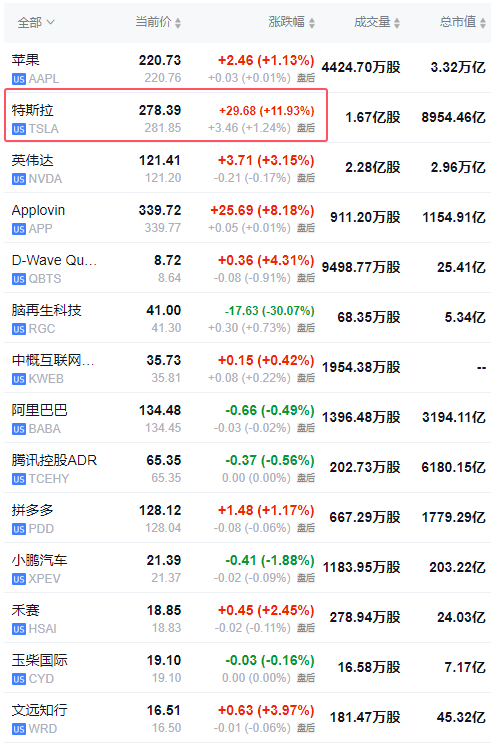Click the US badge beside WRD ticker
This screenshot has height=750, width=502.
19,729
